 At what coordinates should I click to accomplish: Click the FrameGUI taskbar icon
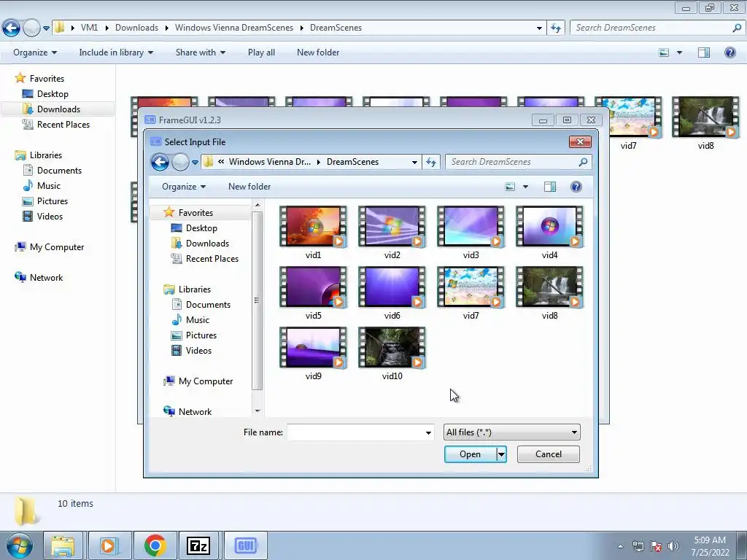point(245,545)
